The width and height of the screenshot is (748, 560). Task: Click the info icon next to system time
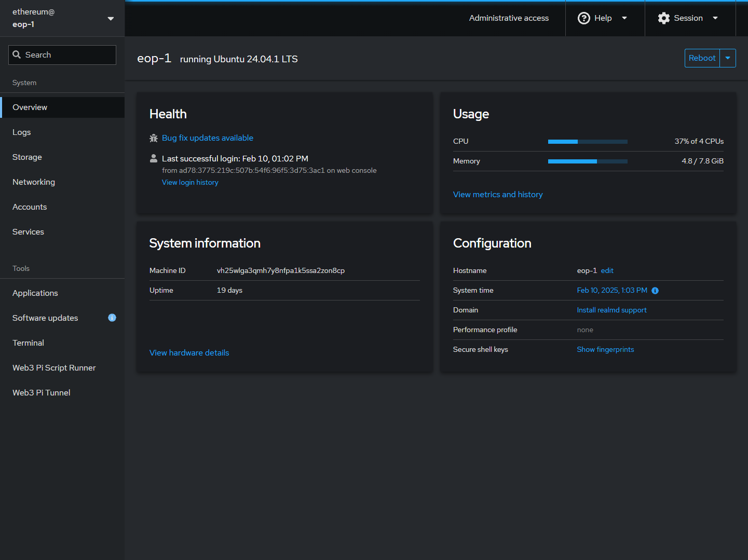click(655, 291)
